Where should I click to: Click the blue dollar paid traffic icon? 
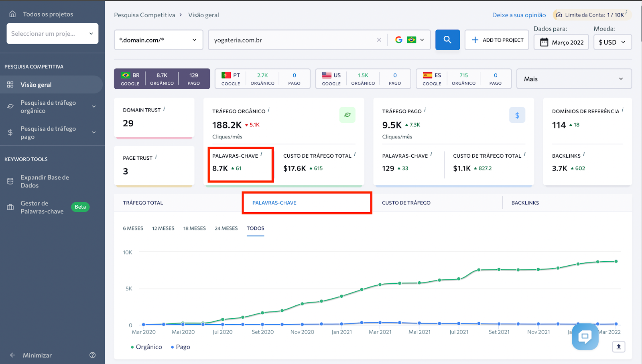coord(517,115)
